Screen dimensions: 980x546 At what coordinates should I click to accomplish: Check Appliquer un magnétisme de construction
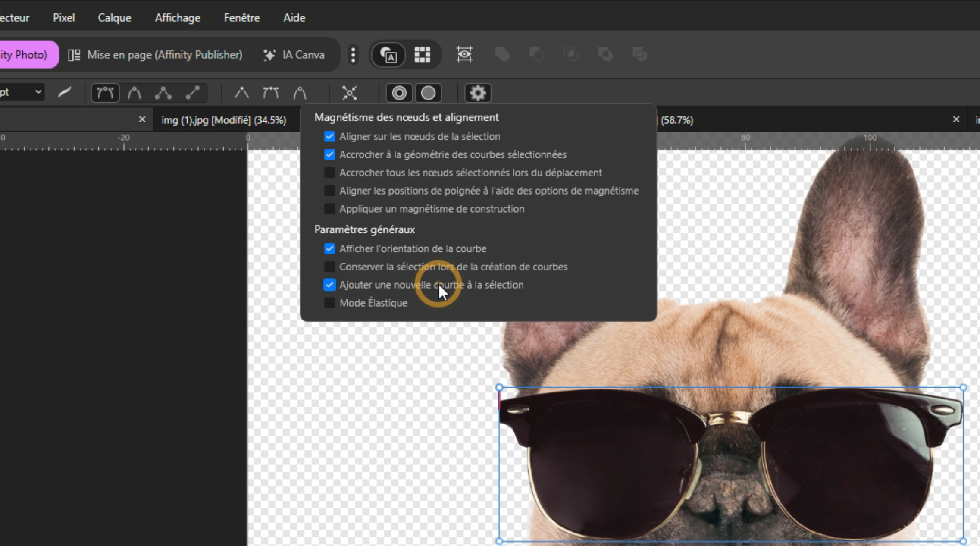[329, 209]
